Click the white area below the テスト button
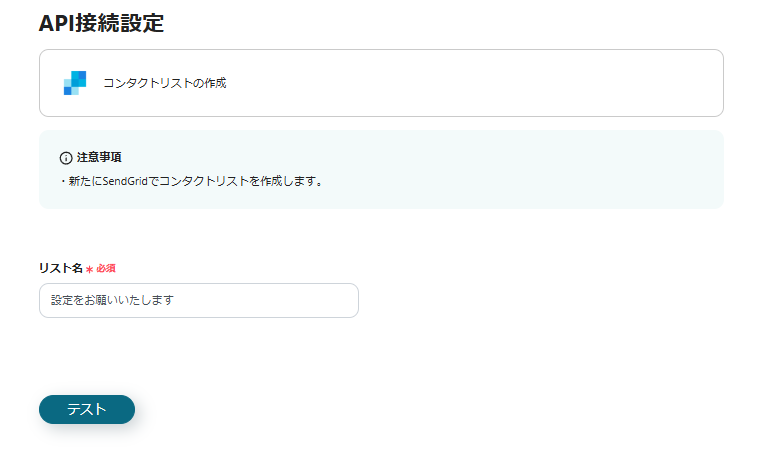 click(87, 449)
